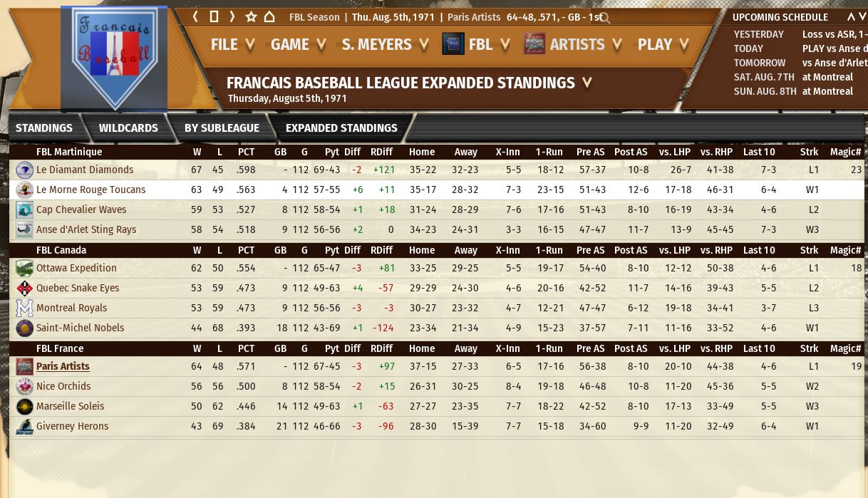Click the forward navigation arrow
868x498 pixels.
[x=232, y=17]
